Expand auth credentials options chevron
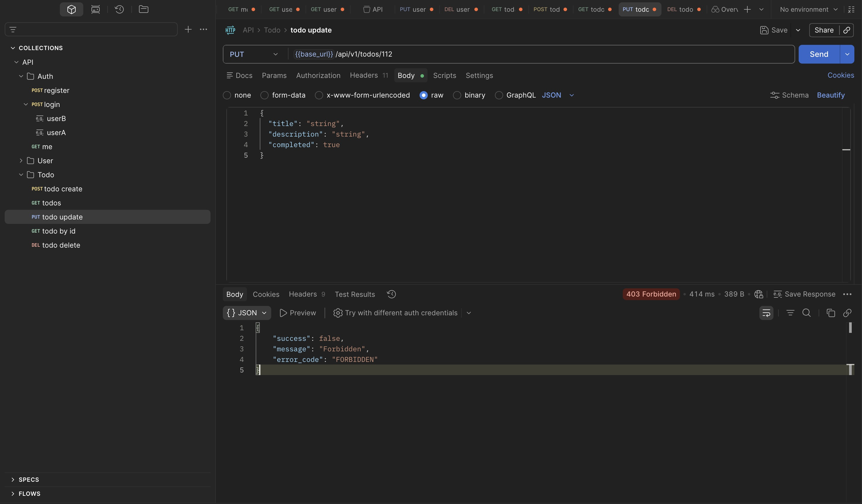The width and height of the screenshot is (862, 504). click(469, 313)
